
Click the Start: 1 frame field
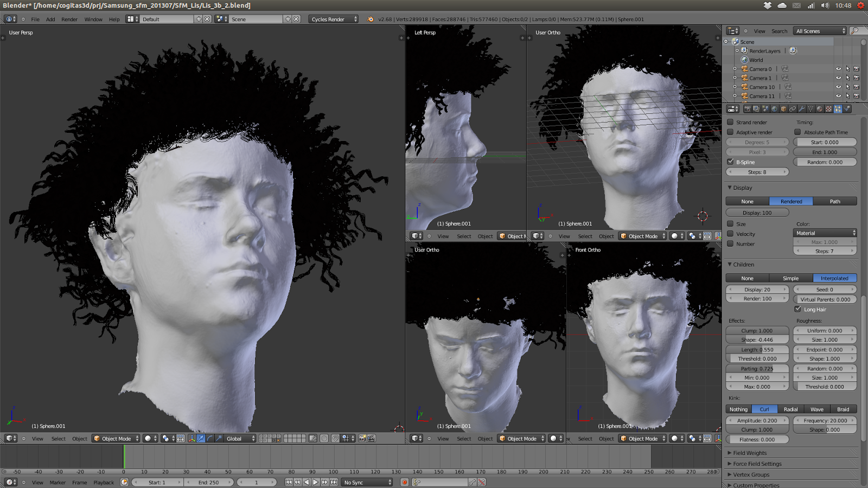pos(157,482)
